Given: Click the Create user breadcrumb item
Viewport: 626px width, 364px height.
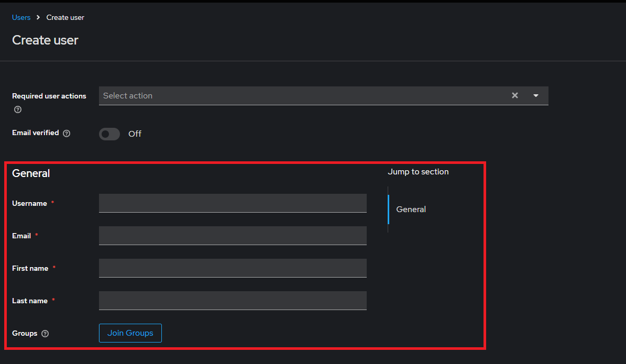Looking at the screenshot, I should click(65, 18).
